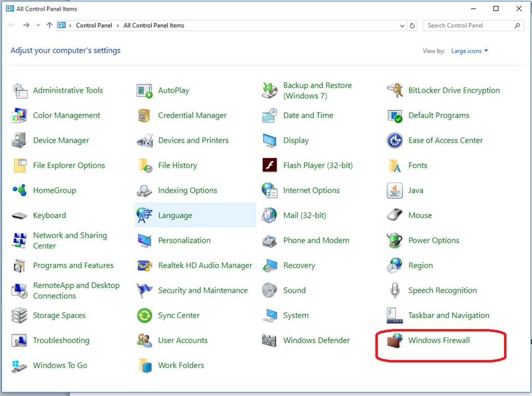Open the Fonts folder icon

tap(395, 166)
